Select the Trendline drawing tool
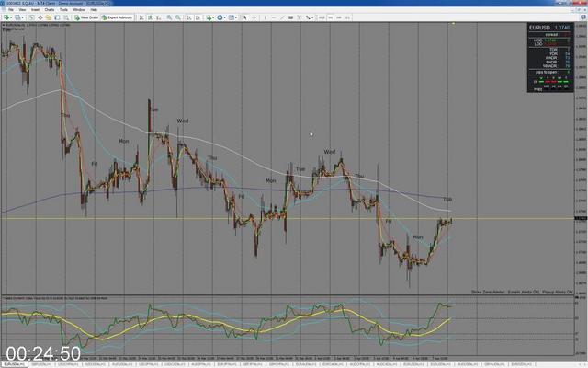Screen dimensions: 588x368 pyautogui.click(x=282, y=17)
